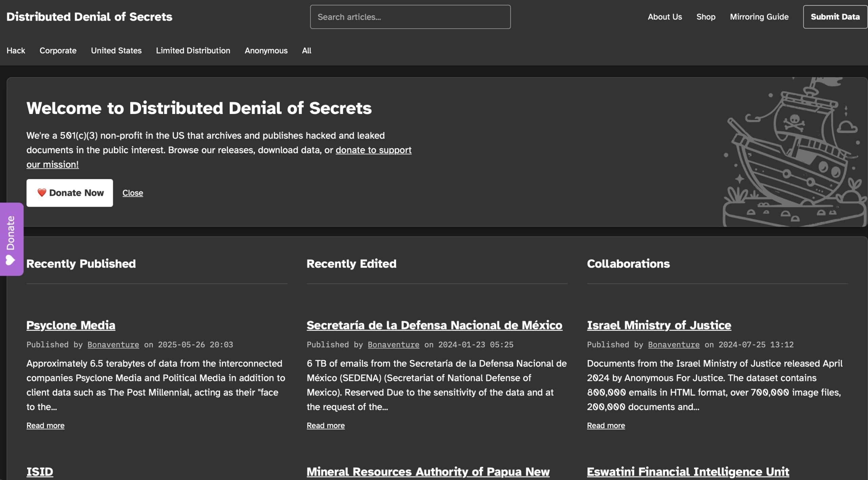This screenshot has width=868, height=480.
Task: Open the Secretaría de la Defensa Nacional de México article
Action: click(434, 325)
